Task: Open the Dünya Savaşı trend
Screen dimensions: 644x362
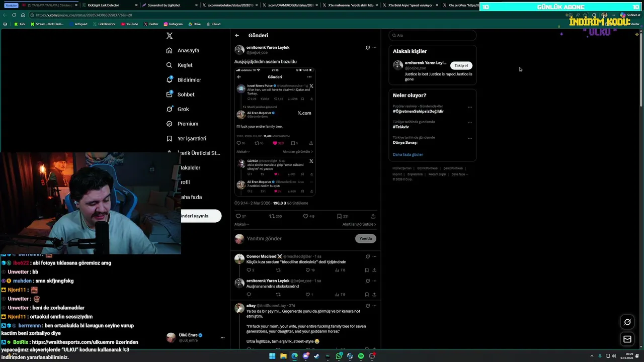Action: pyautogui.click(x=405, y=142)
